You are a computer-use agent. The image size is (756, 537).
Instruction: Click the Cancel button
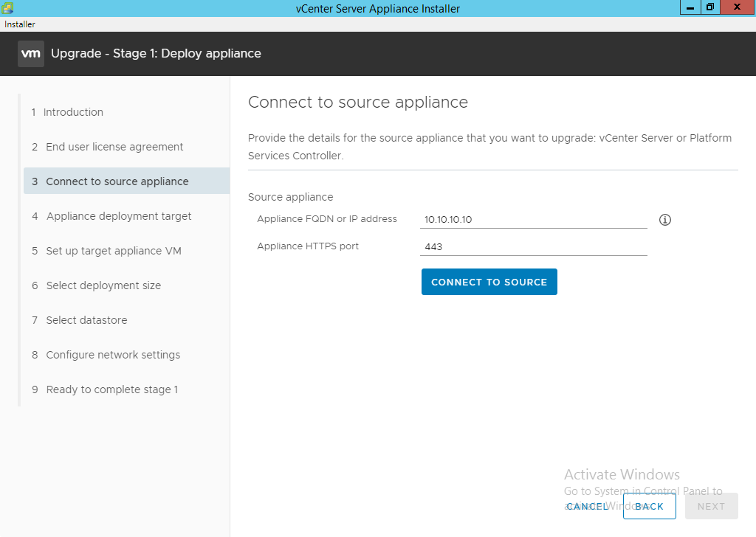pos(588,506)
